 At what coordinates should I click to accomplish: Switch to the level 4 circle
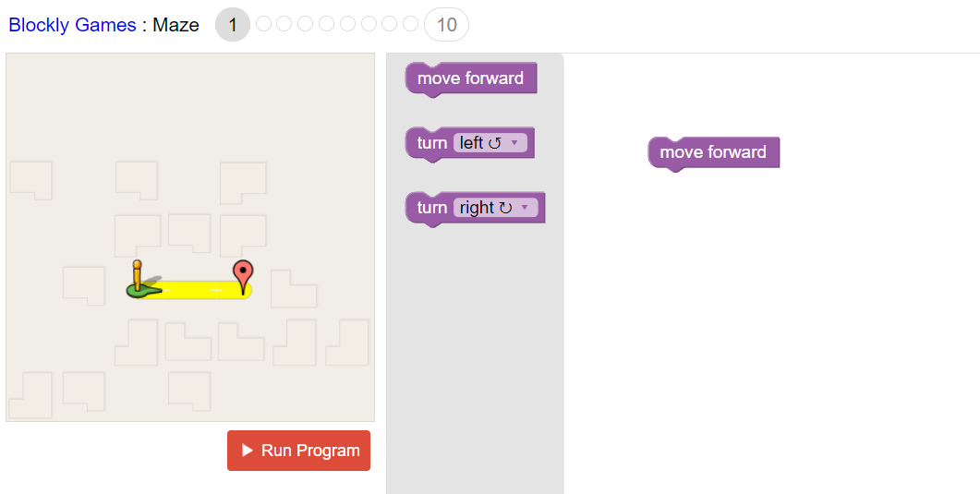coord(306,24)
